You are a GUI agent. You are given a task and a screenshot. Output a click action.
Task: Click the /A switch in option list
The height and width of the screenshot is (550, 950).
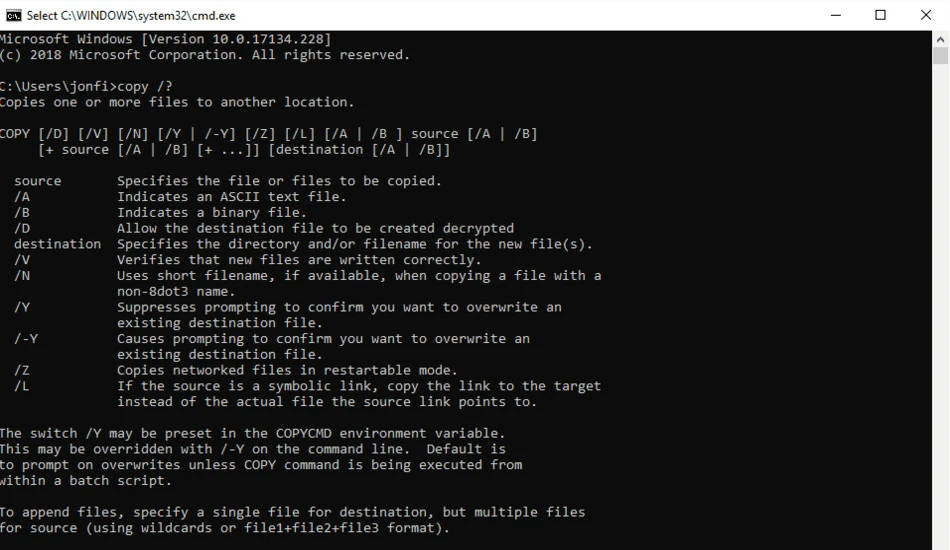pos(22,197)
